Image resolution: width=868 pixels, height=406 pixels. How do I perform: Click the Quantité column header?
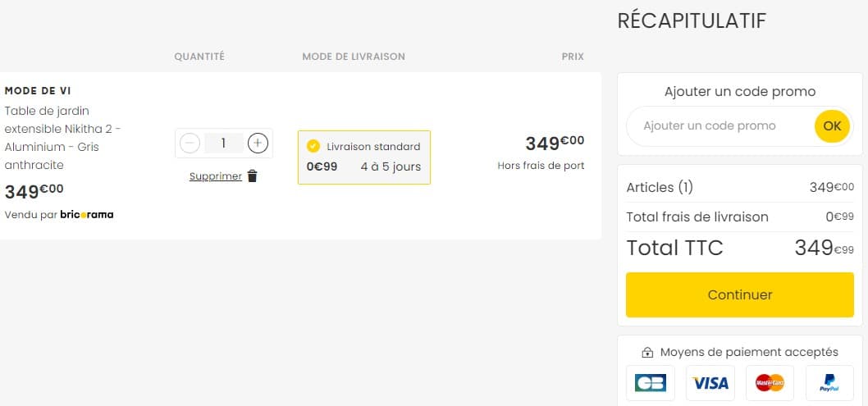click(x=199, y=57)
